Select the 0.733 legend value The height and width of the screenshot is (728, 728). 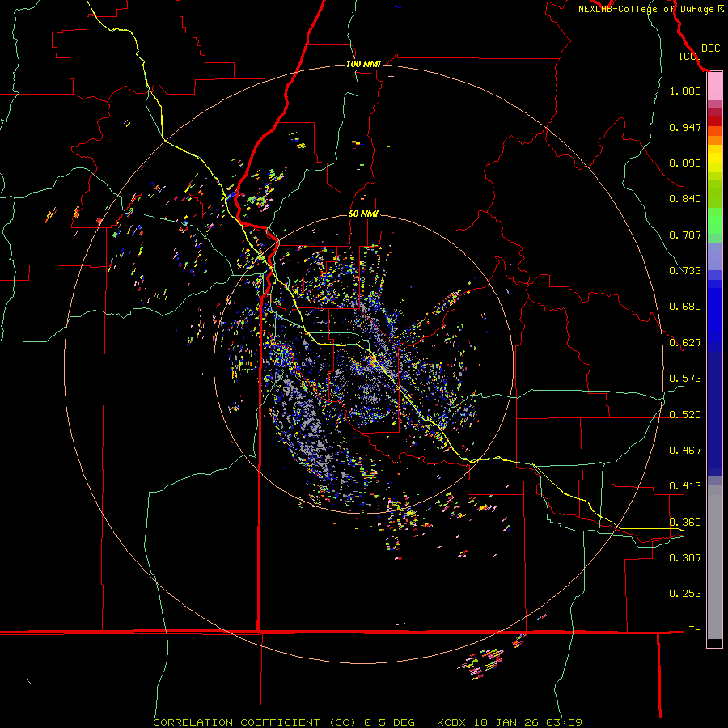click(x=685, y=271)
